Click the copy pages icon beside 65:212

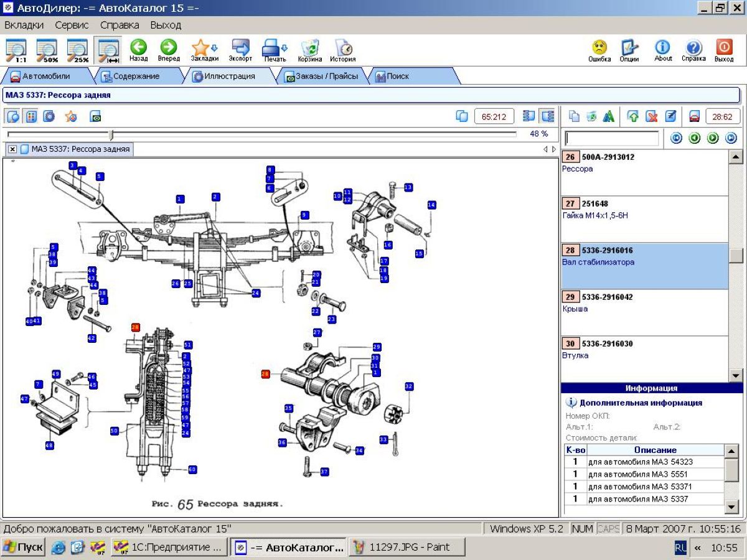click(462, 116)
